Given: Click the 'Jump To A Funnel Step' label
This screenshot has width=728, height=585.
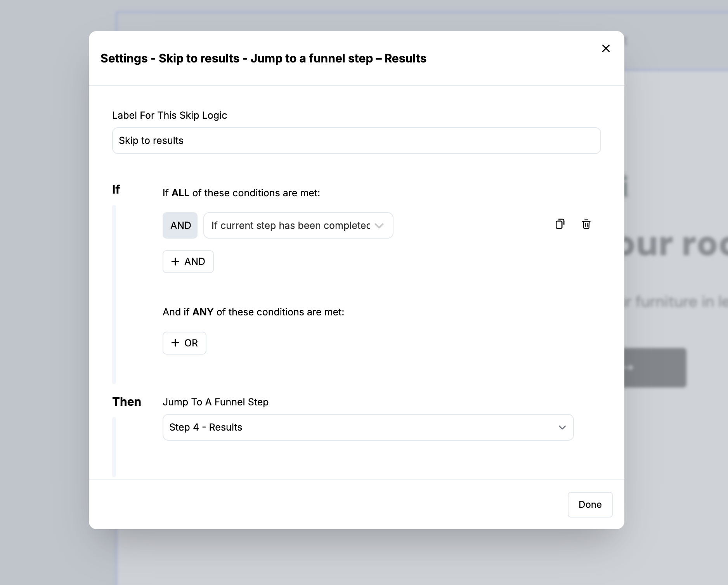Looking at the screenshot, I should click(215, 402).
